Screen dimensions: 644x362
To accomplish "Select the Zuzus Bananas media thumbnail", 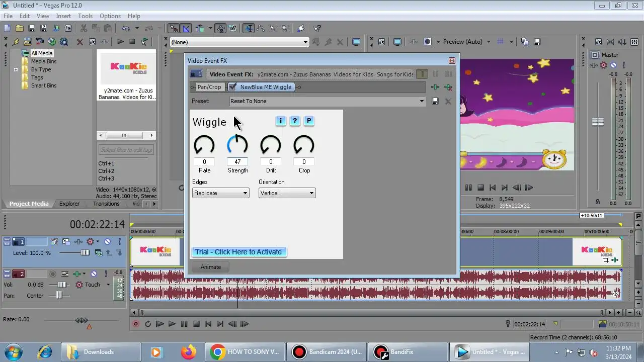I will click(126, 68).
